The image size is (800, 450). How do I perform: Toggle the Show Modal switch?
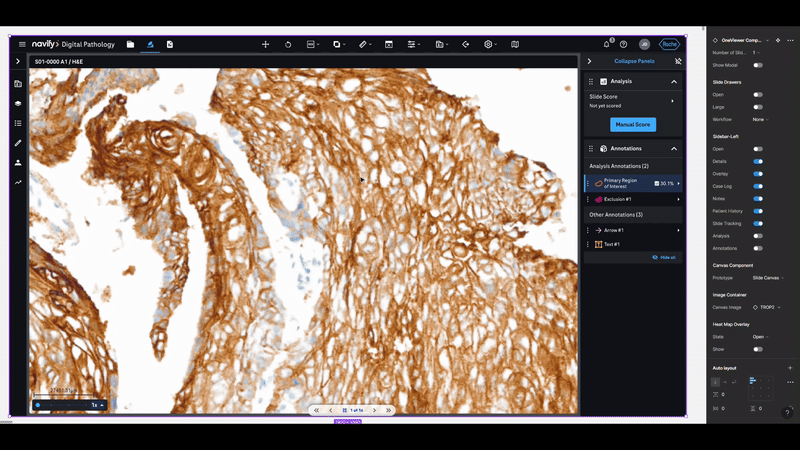758,65
